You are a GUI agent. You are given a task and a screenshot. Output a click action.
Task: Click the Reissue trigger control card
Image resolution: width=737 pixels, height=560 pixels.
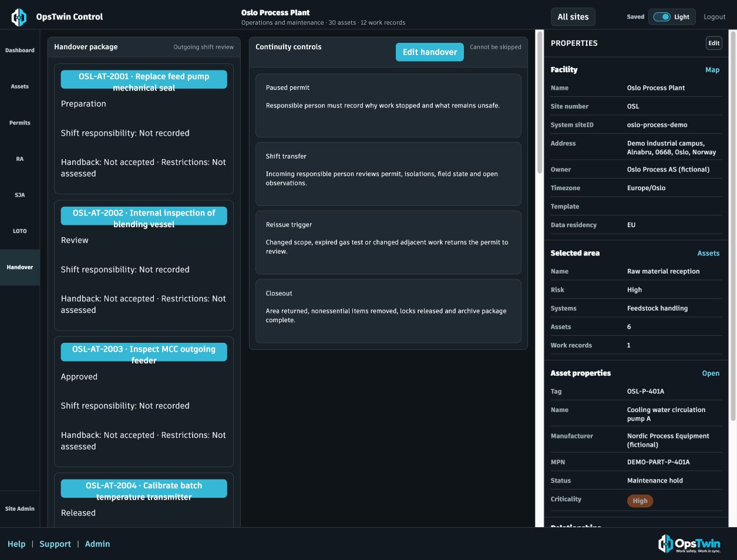(388, 242)
